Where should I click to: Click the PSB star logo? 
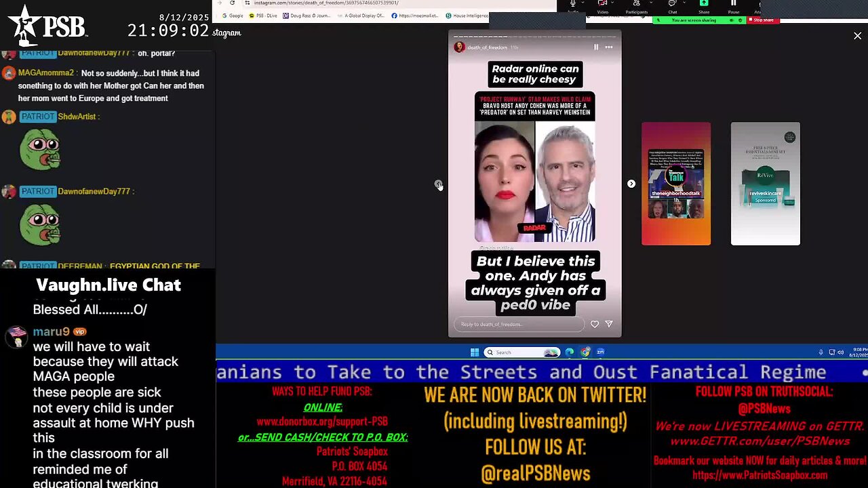tap(48, 25)
